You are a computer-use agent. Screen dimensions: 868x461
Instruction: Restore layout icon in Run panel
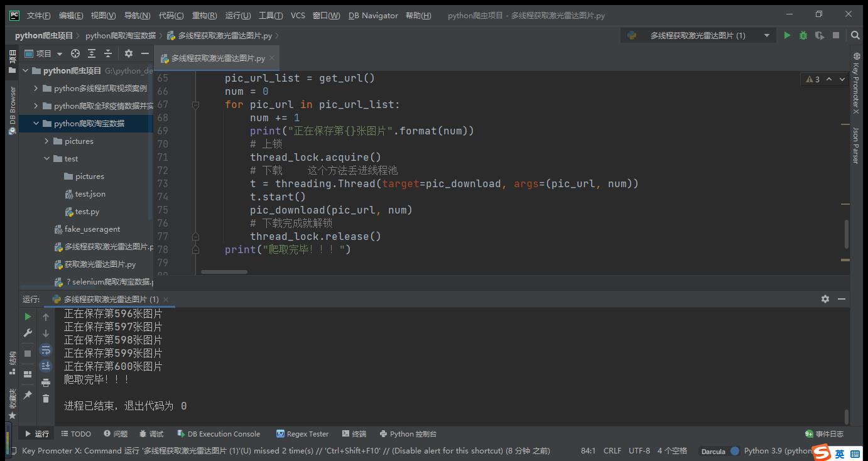(28, 374)
